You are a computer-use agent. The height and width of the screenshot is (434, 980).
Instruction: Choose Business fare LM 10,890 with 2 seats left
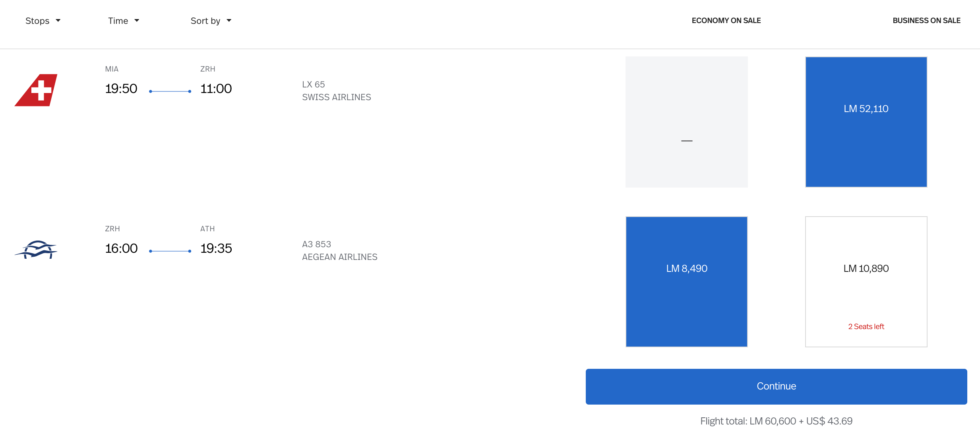[866, 281]
